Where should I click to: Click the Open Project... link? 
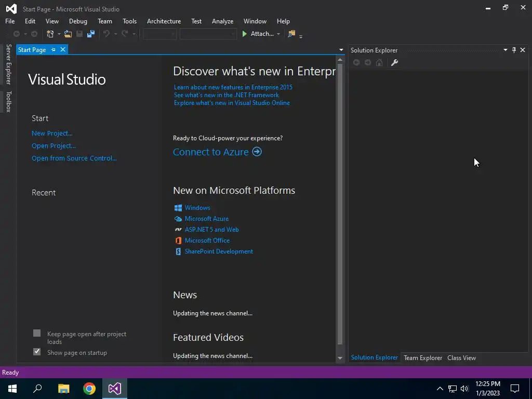(54, 146)
